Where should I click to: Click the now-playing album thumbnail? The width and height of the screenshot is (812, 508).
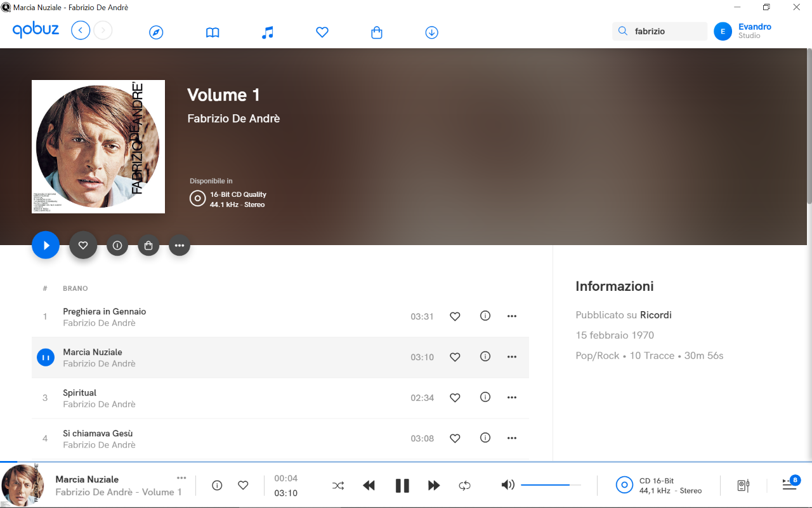click(x=23, y=485)
